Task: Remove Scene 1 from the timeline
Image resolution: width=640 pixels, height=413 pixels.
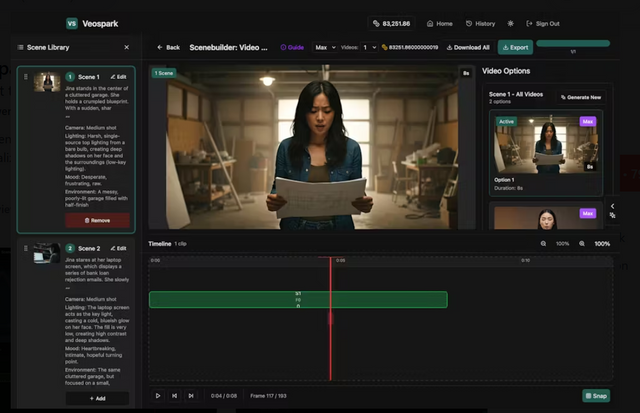Action: [97, 220]
